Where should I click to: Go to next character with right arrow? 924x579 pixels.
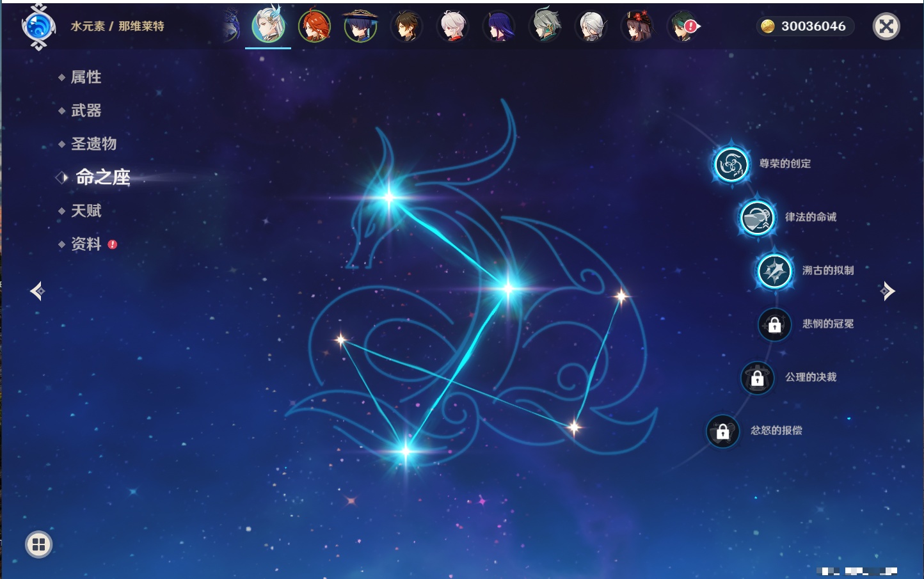[887, 291]
